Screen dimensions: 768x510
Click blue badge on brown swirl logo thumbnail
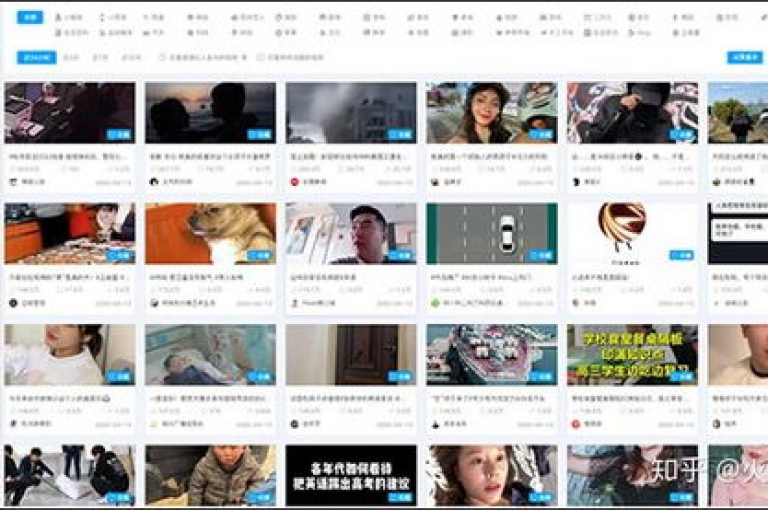coord(682,255)
